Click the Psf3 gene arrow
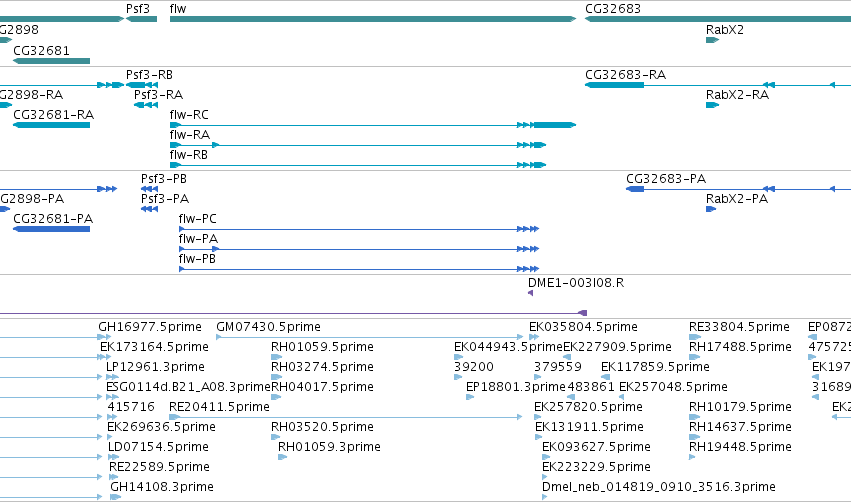The image size is (851, 502). [x=142, y=19]
